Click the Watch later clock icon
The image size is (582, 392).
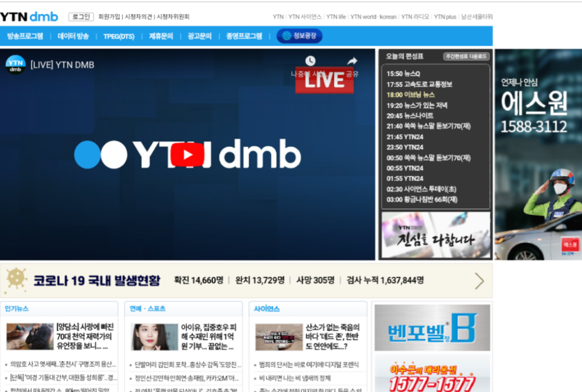[310, 61]
